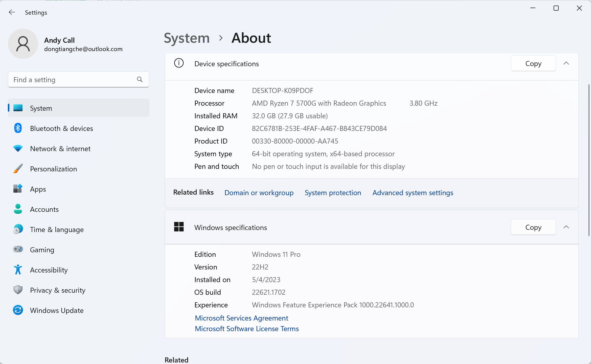This screenshot has height=364, width=591.
Task: Open Personalization settings
Action: coord(53,169)
